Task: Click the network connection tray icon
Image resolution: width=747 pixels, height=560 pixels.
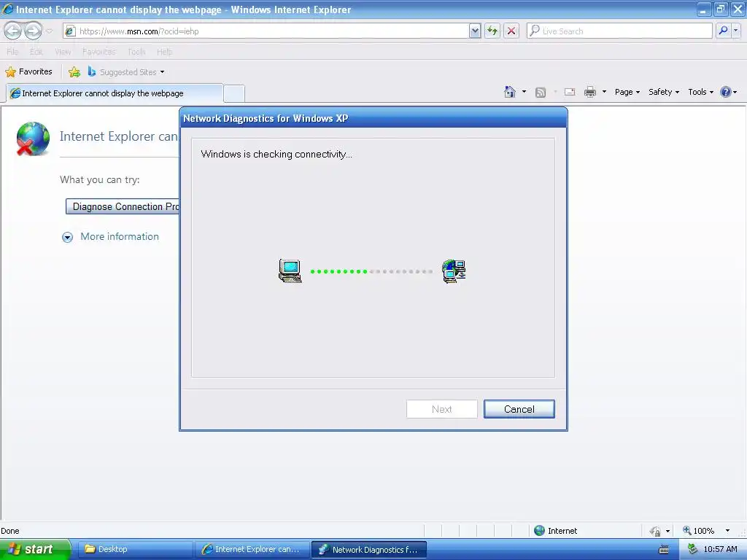Action: [x=692, y=550]
